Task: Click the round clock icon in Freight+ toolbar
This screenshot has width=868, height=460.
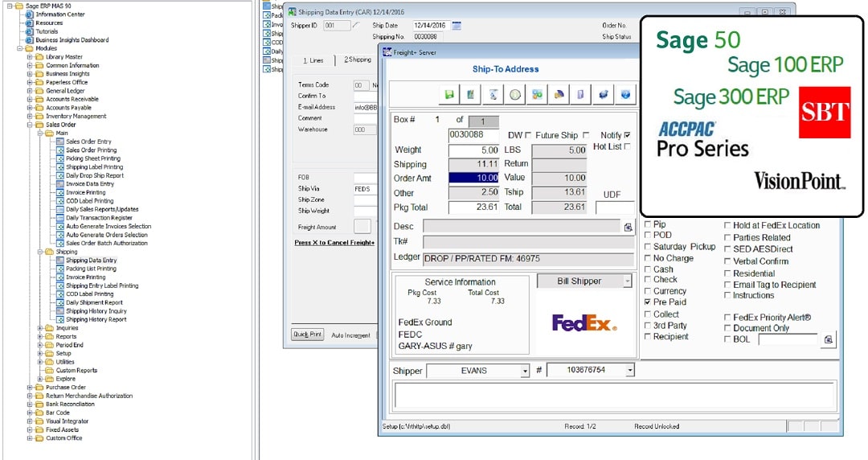Action: click(515, 95)
